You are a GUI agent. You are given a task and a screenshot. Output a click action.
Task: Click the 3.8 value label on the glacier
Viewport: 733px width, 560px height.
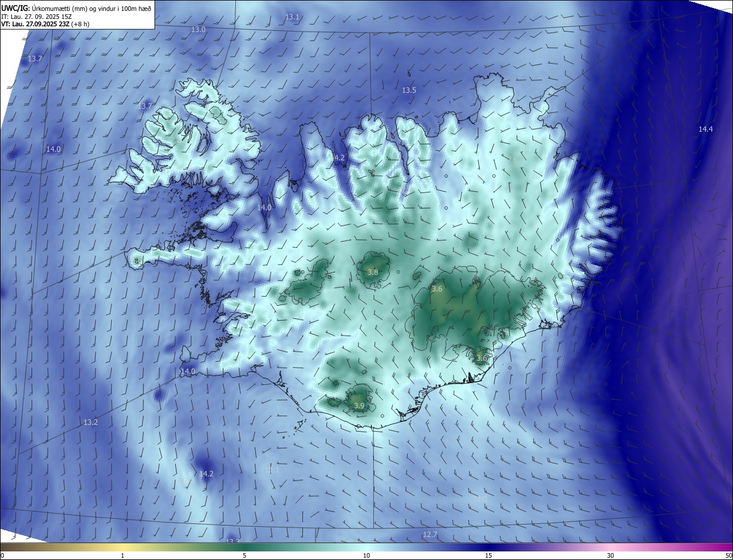click(373, 273)
